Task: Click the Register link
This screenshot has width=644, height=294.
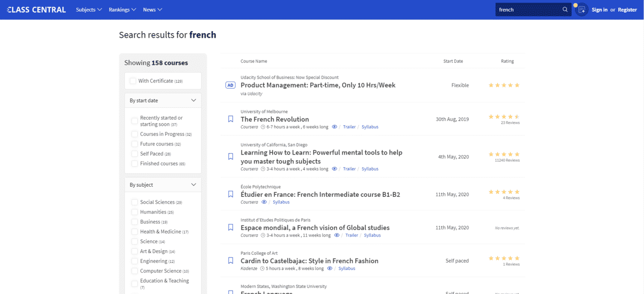Action: tap(627, 10)
